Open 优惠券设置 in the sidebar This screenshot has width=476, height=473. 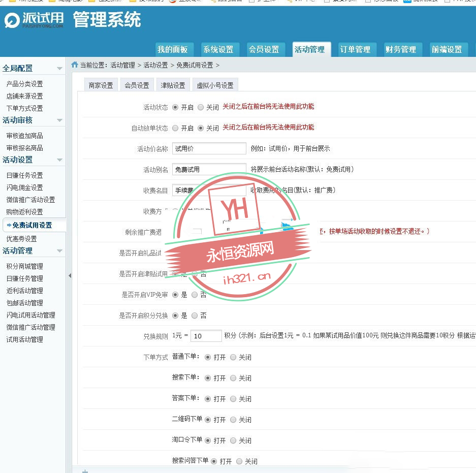pos(21,239)
